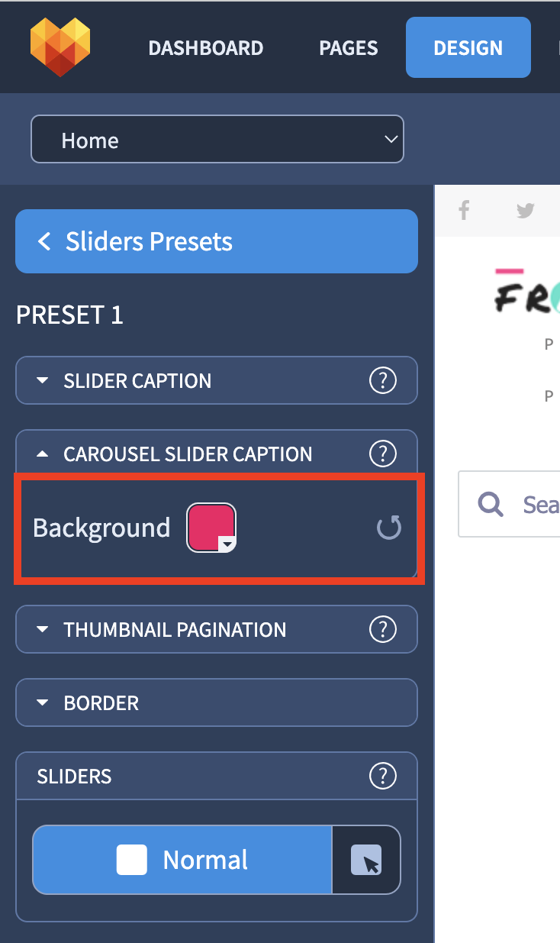Open help for Thumbnail Pagination section
This screenshot has height=943, width=560.
click(382, 629)
